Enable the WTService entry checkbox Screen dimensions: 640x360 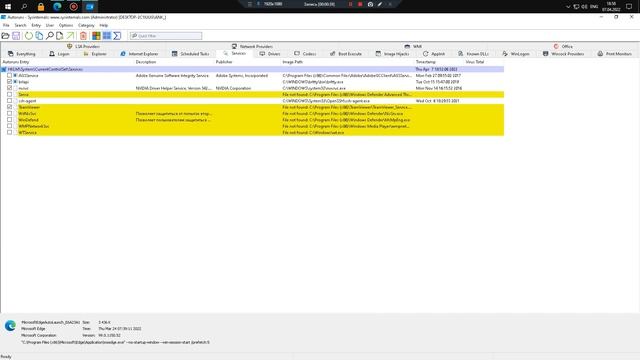9,132
